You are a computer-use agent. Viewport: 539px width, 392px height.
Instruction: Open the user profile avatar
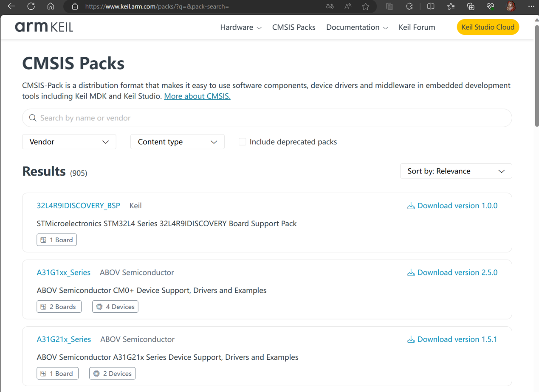511,6
